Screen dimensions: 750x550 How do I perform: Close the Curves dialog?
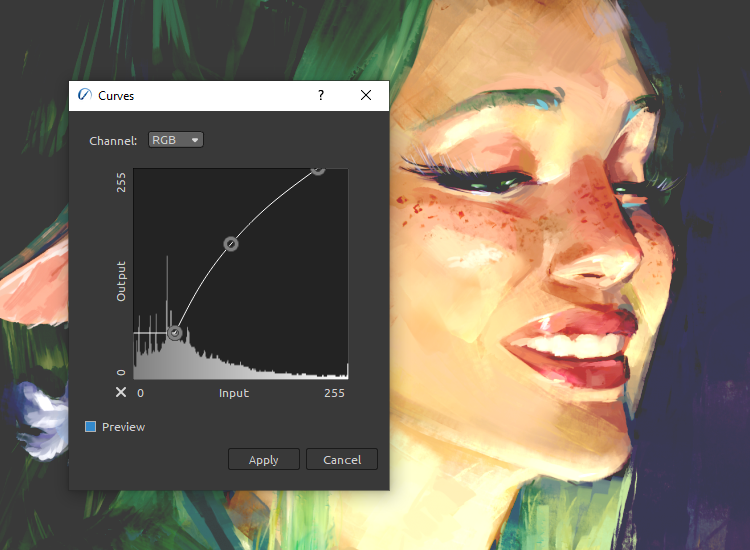coord(366,96)
